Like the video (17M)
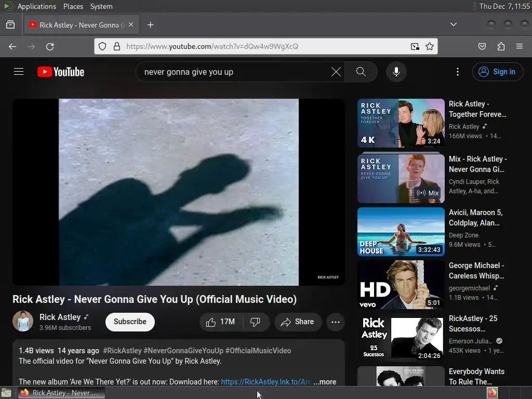 point(221,322)
